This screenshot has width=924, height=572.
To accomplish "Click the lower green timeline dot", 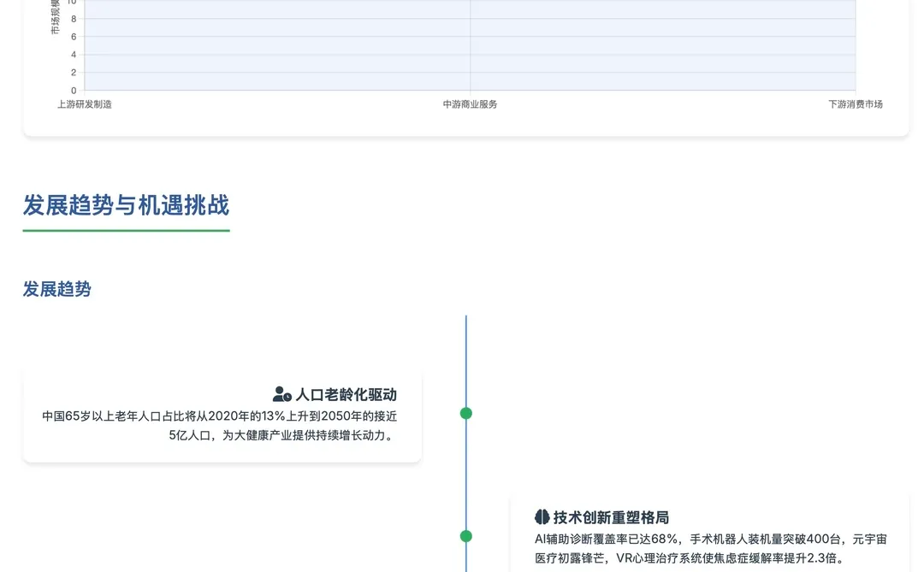I will 466,537.
